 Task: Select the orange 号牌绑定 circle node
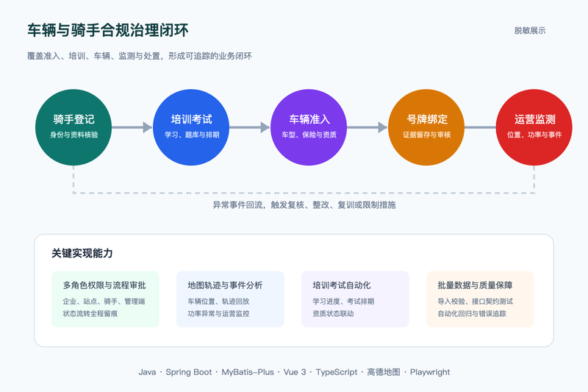click(426, 127)
